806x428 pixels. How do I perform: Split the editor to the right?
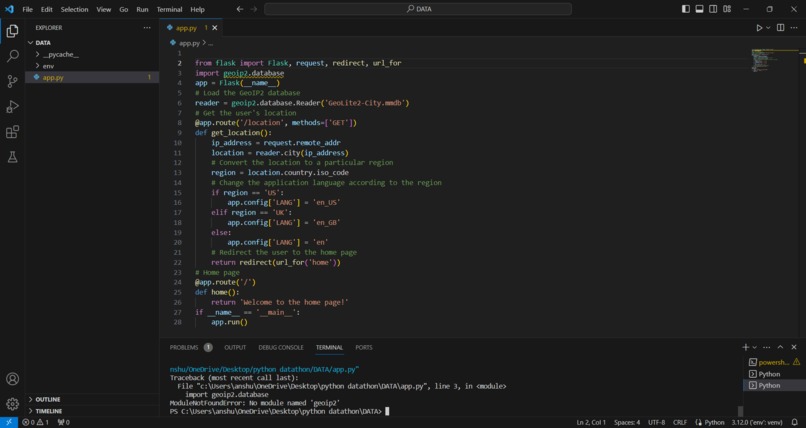point(780,28)
